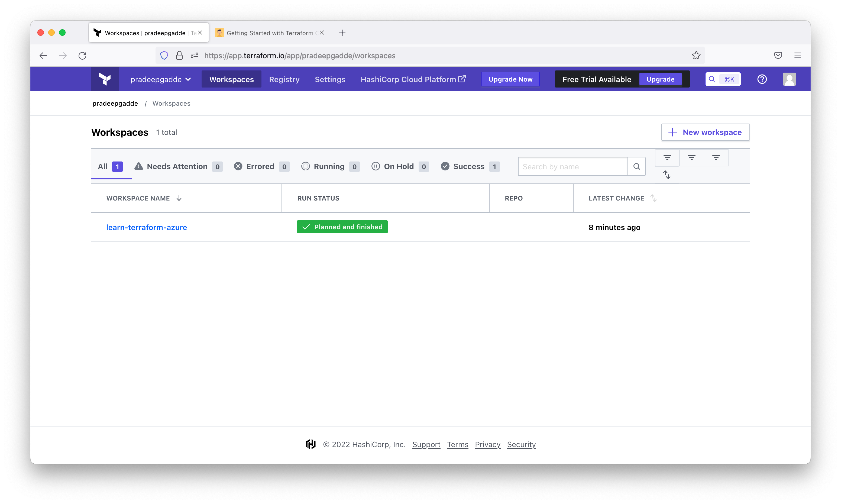Image resolution: width=841 pixels, height=504 pixels.
Task: Open the browser hamburger menu
Action: point(798,55)
